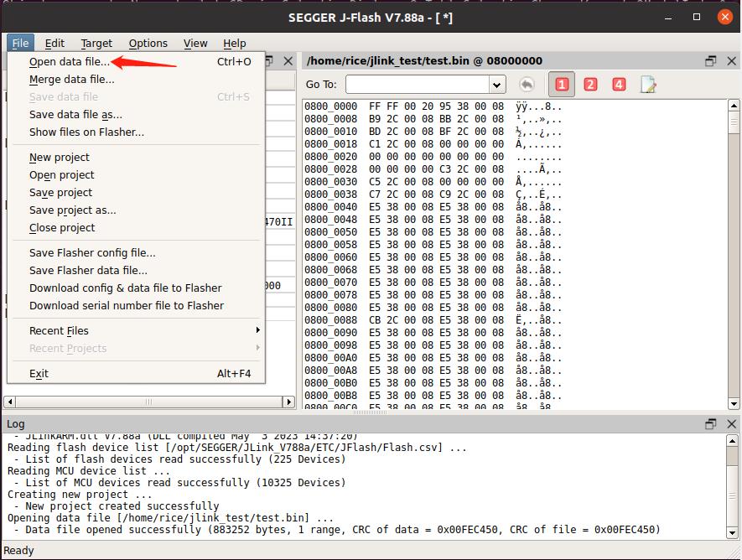Viewport: 742px width, 560px height.
Task: Open the Help menu
Action: (235, 43)
